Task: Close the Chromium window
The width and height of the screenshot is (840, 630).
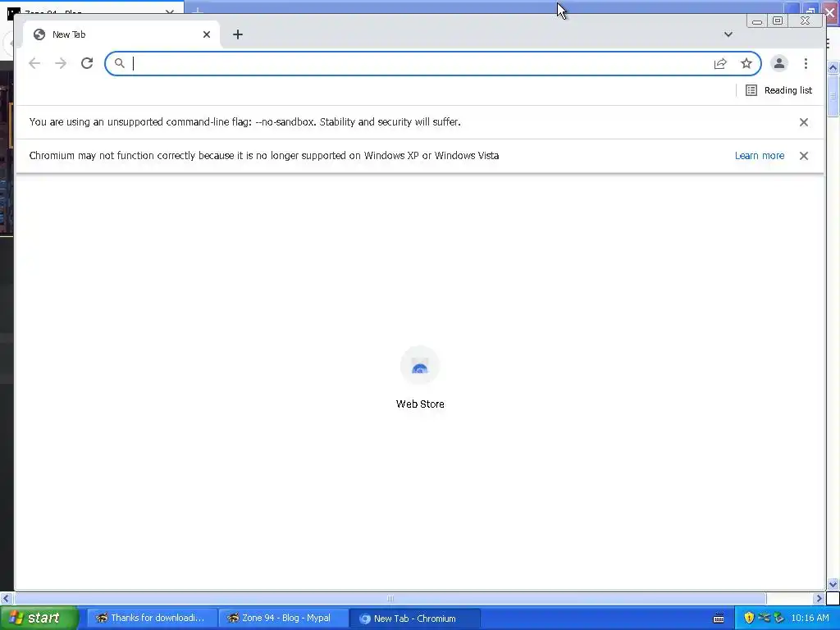Action: 806,21
